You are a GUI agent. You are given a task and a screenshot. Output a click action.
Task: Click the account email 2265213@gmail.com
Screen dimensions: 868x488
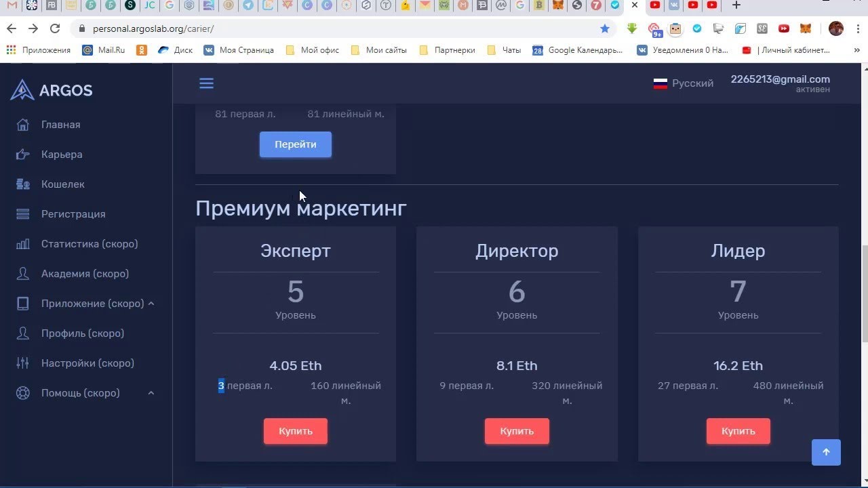click(781, 79)
